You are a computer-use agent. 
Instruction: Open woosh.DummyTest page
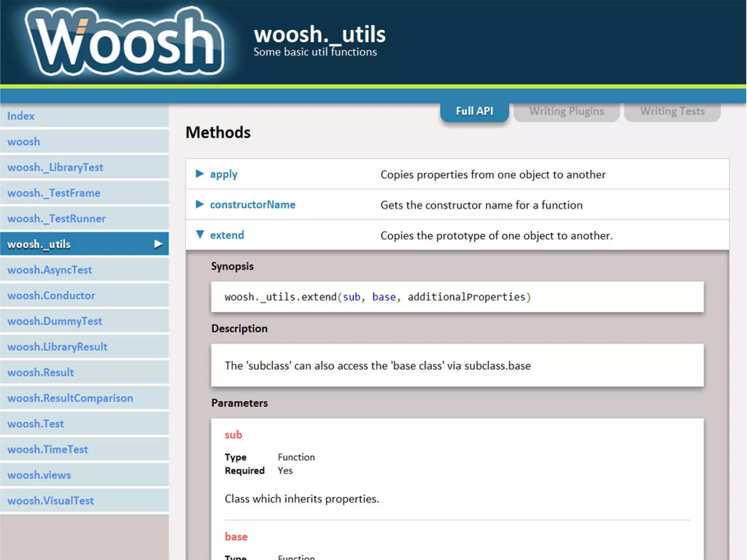84,321
